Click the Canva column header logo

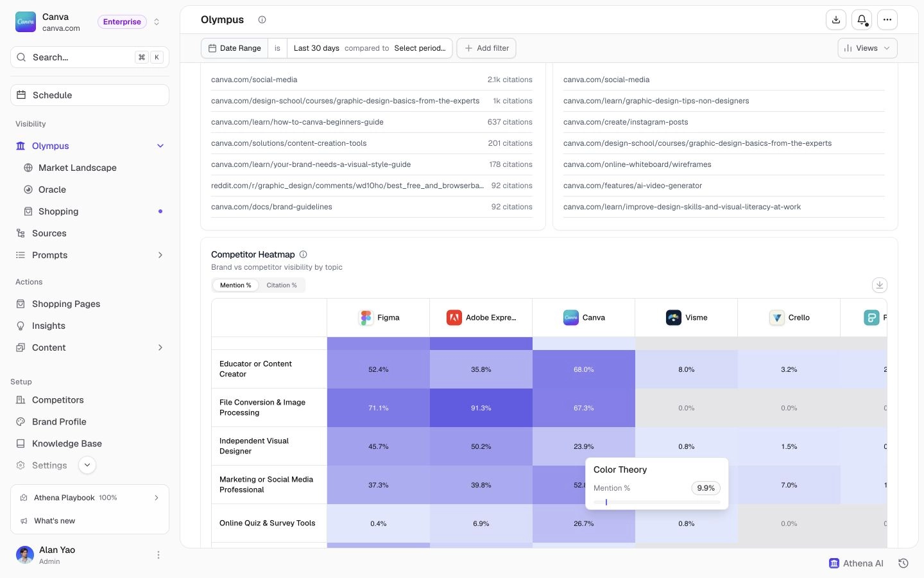tap(571, 317)
